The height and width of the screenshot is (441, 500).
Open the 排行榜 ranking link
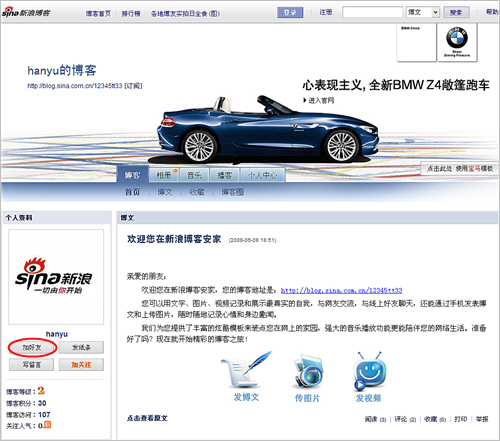131,14
